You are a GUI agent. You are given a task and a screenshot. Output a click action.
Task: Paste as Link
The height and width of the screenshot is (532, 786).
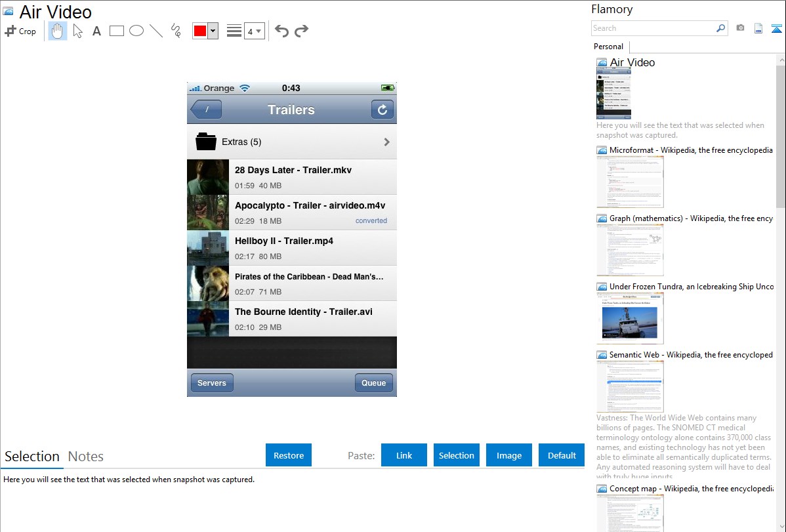point(404,455)
